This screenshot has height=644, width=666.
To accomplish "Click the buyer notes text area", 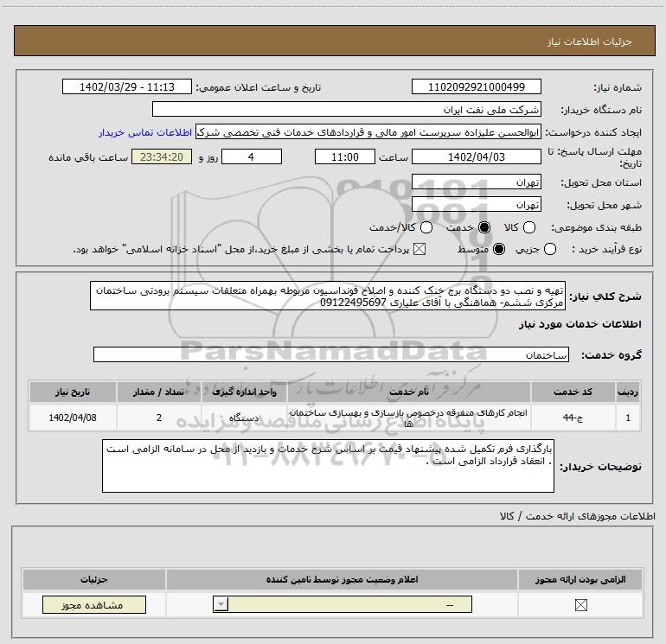I will click(x=328, y=466).
